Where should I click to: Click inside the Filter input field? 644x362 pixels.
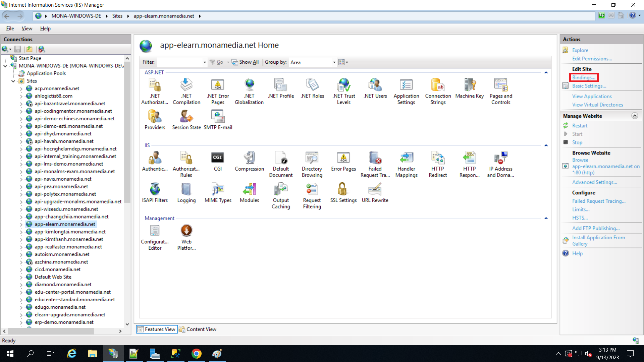click(179, 62)
